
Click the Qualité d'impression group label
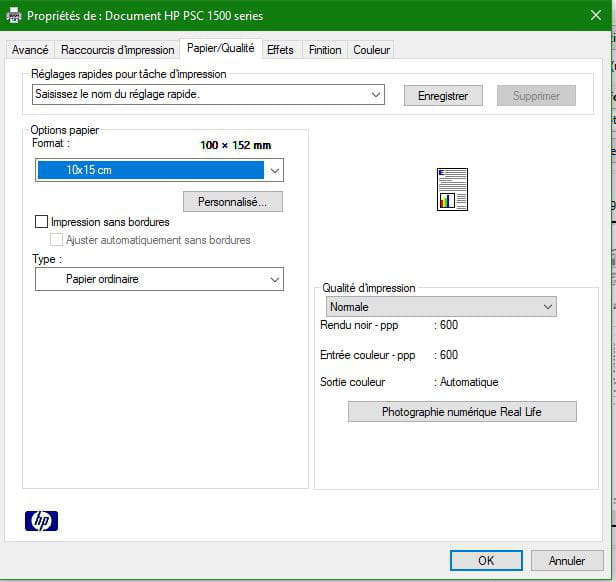point(368,288)
